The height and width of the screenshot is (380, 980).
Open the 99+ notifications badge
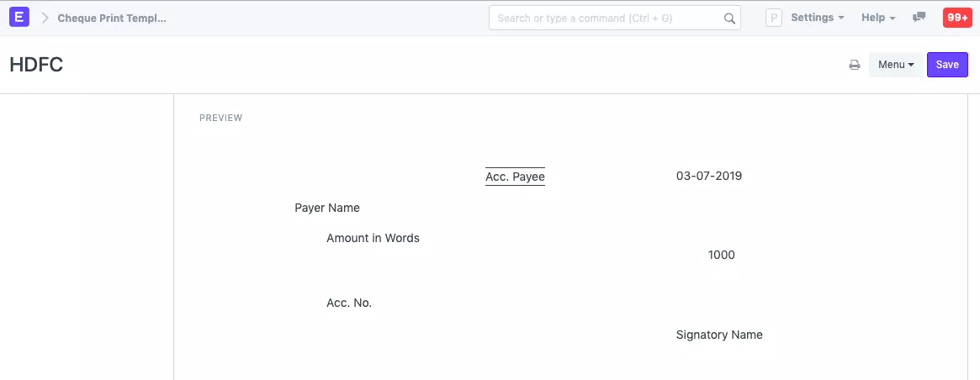tap(957, 18)
